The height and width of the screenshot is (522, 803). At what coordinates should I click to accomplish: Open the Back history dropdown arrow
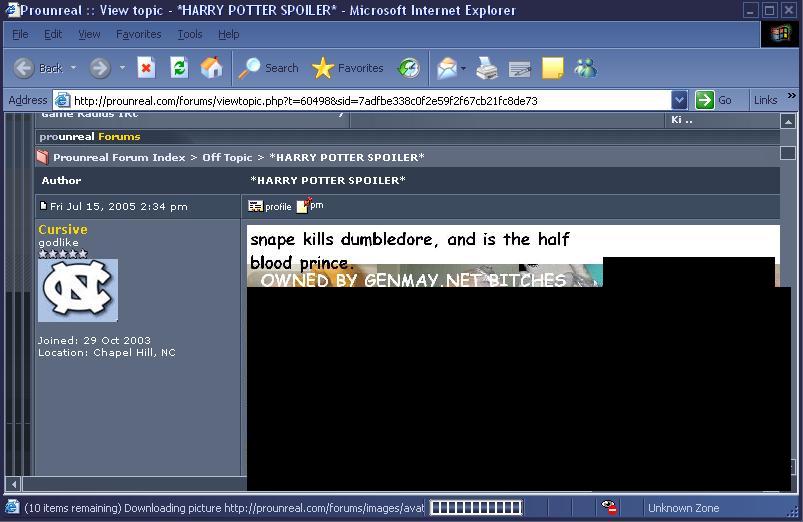tap(73, 68)
